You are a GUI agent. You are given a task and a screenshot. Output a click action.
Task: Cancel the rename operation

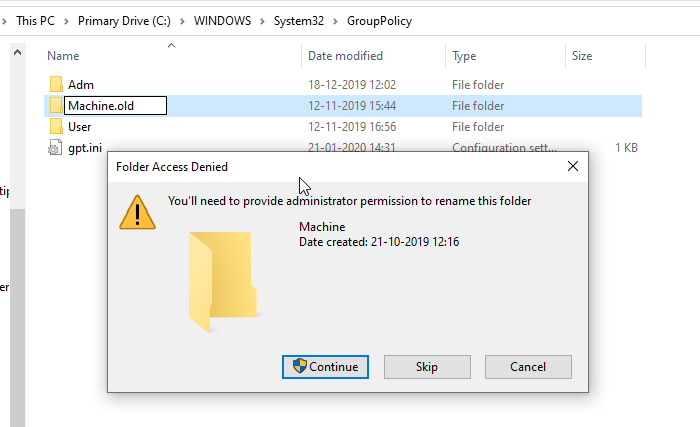coord(527,367)
